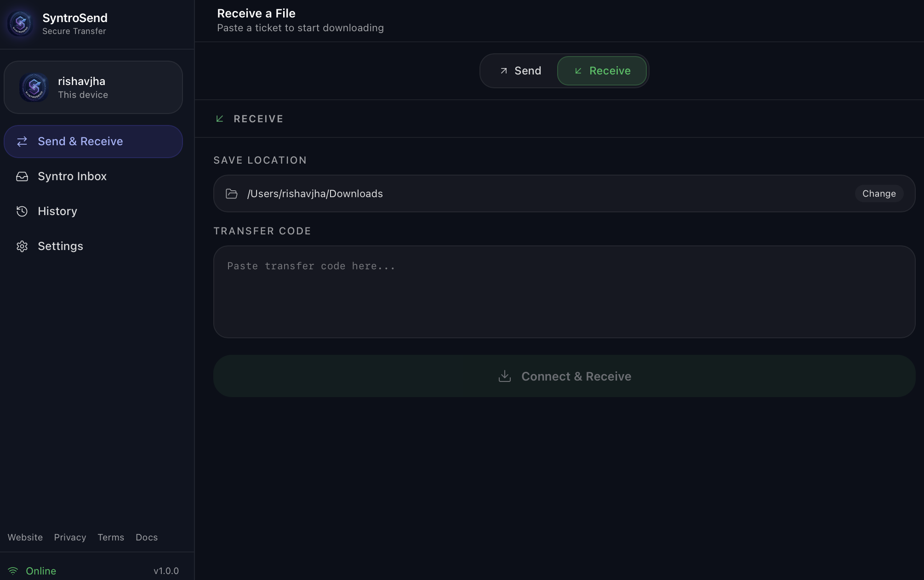This screenshot has width=924, height=580.
Task: Open the Docs link
Action: (147, 537)
